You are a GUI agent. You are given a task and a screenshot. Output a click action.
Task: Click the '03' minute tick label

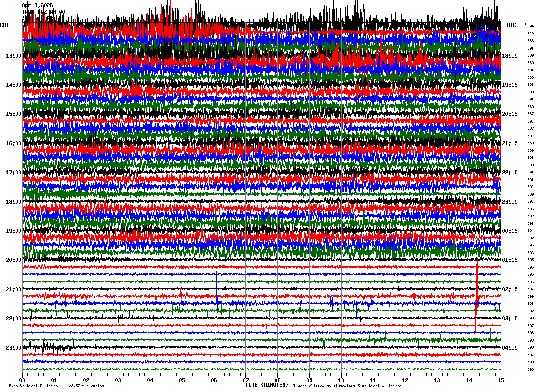[118, 380]
